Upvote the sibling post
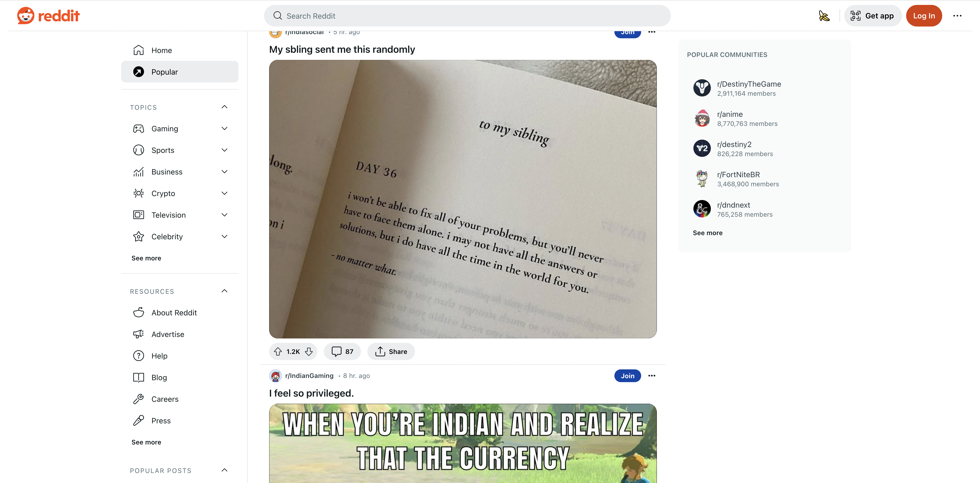 [278, 351]
